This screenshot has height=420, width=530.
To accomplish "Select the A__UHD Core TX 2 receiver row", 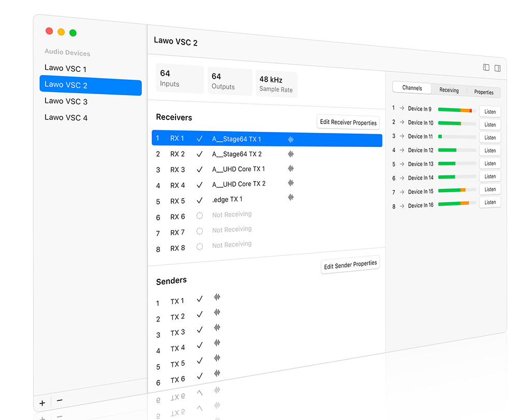I will tap(267, 185).
